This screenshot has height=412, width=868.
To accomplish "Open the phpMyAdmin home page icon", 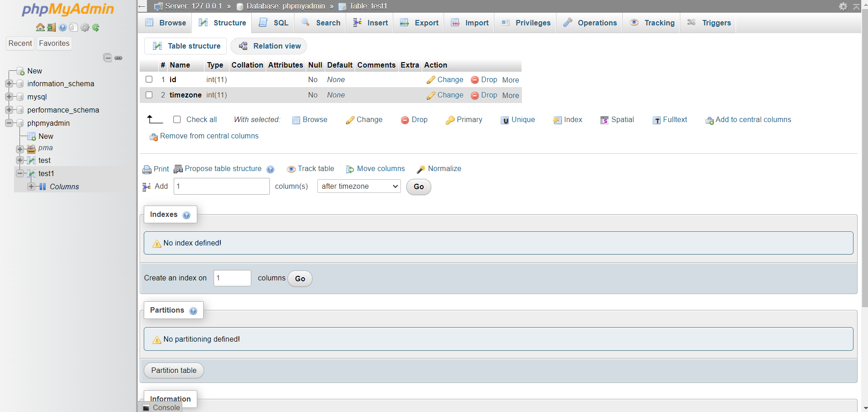I will coord(39,27).
